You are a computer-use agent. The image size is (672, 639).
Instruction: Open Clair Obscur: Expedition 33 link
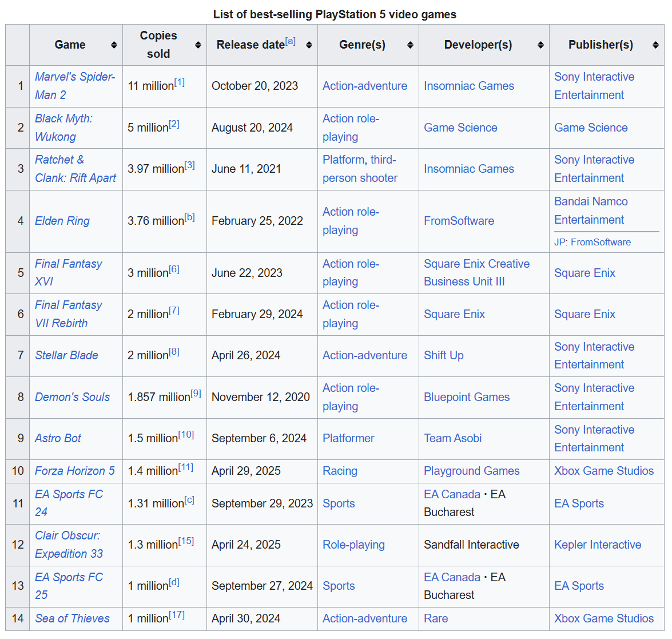pyautogui.click(x=69, y=545)
